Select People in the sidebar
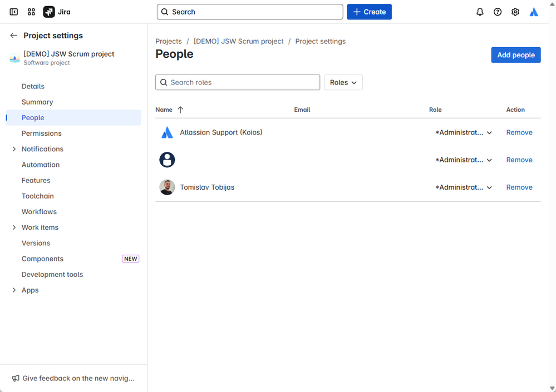 tap(73, 117)
